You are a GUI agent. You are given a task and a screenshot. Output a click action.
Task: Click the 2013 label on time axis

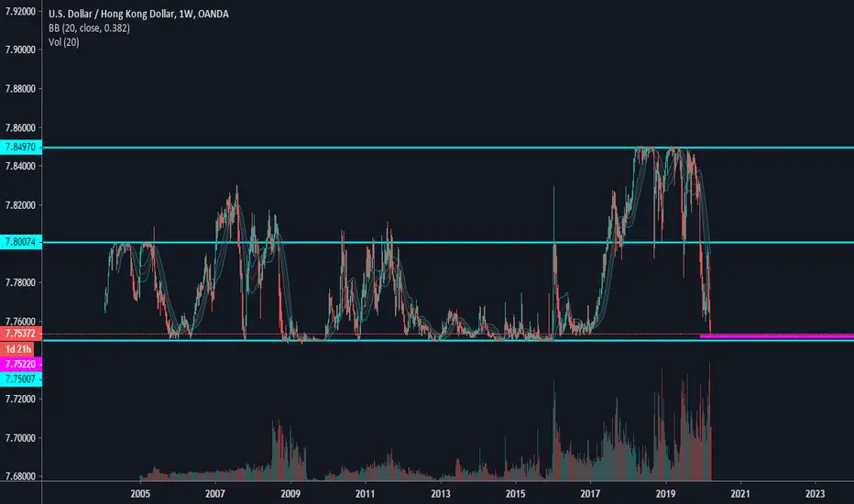coord(440,494)
